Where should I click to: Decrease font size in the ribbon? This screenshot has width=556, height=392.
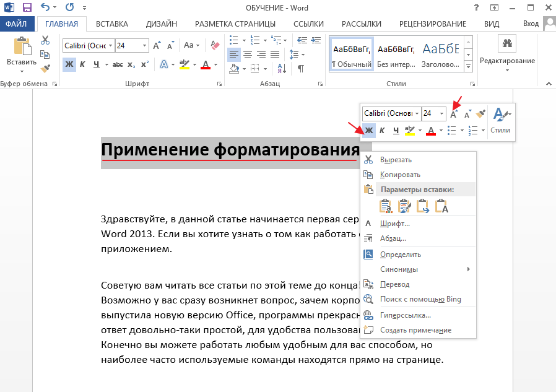tap(170, 45)
